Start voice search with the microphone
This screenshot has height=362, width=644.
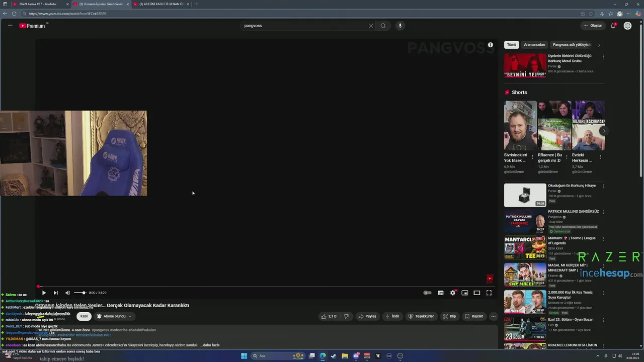tap(400, 26)
